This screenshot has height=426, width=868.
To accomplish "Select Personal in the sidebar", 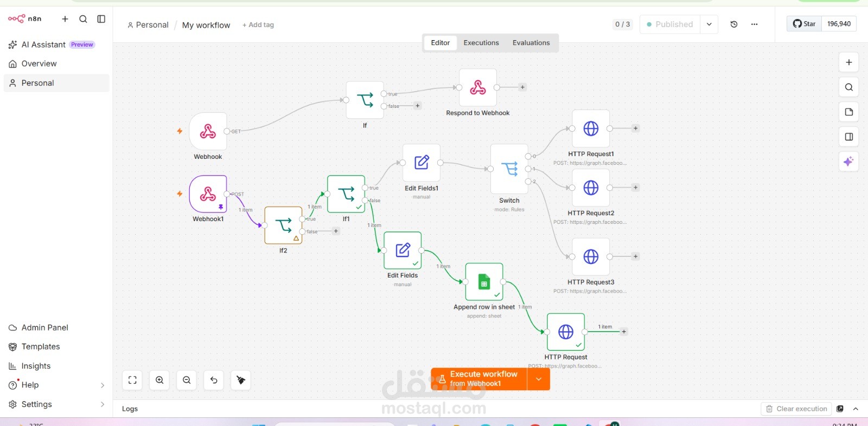I will click(56, 83).
